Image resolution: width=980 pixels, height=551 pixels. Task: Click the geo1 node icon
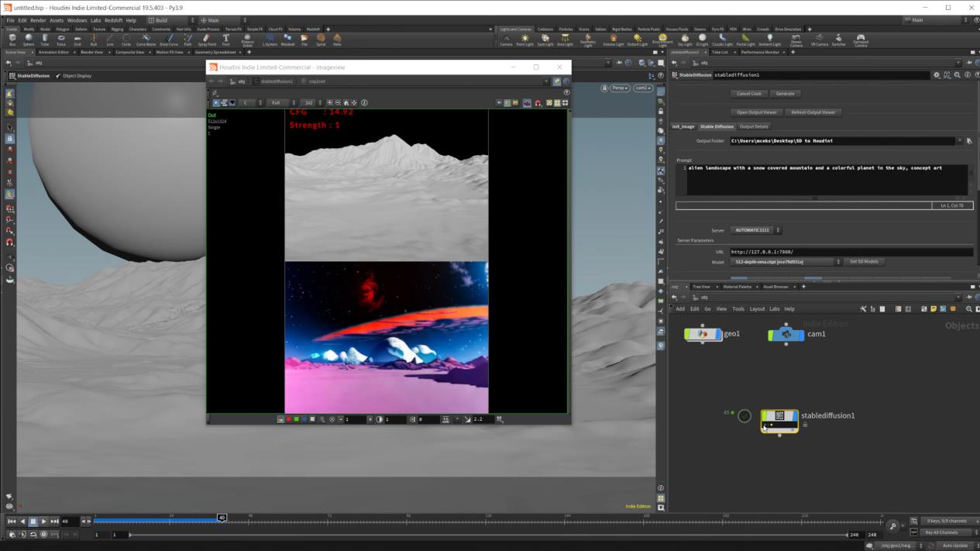(x=703, y=334)
